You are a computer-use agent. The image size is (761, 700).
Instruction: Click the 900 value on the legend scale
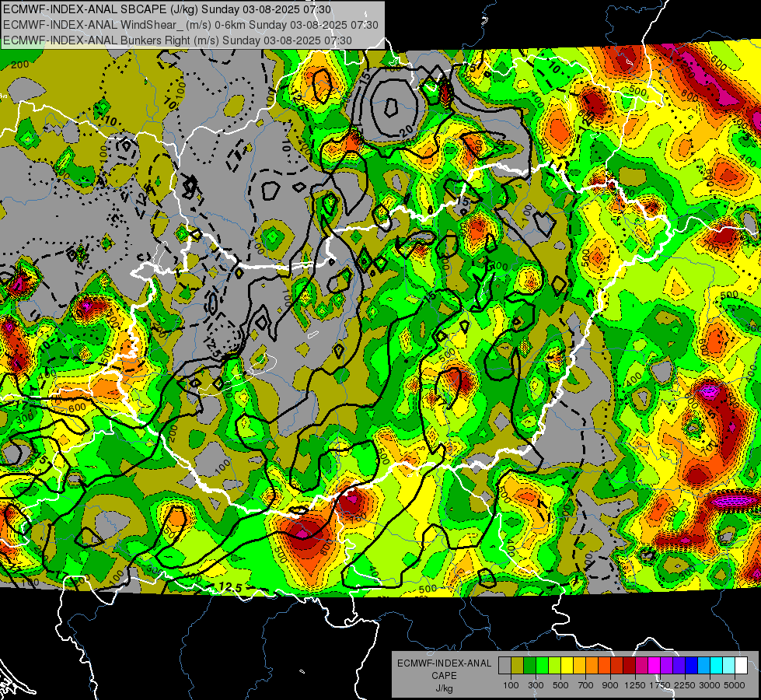(x=610, y=685)
